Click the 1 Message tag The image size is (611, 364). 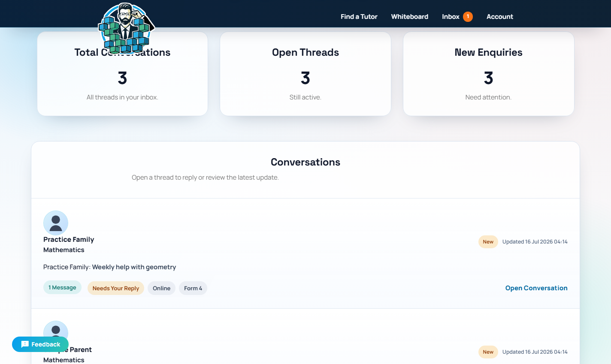[62, 288]
